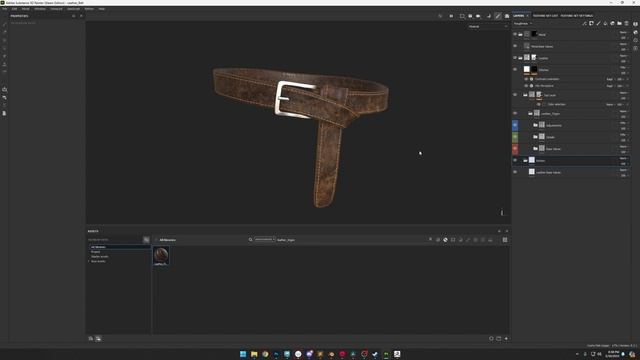Hide the Stitches layer
640x360 pixels.
point(515,69)
